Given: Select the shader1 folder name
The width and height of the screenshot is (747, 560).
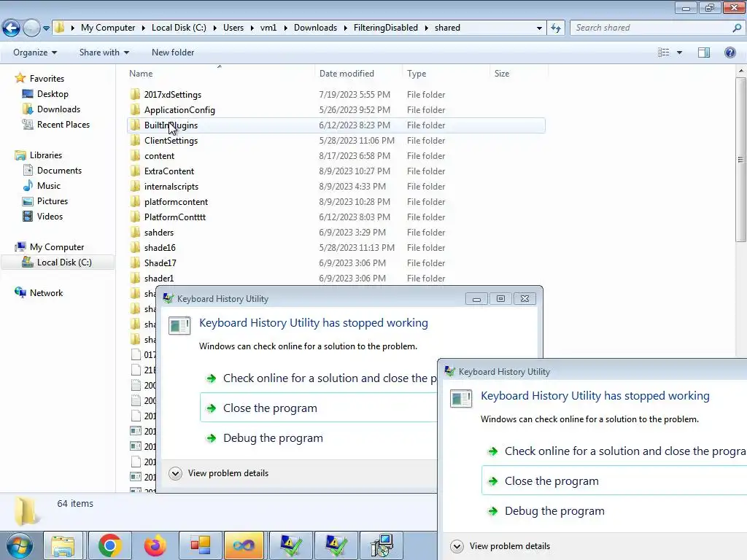Looking at the screenshot, I should tap(158, 278).
